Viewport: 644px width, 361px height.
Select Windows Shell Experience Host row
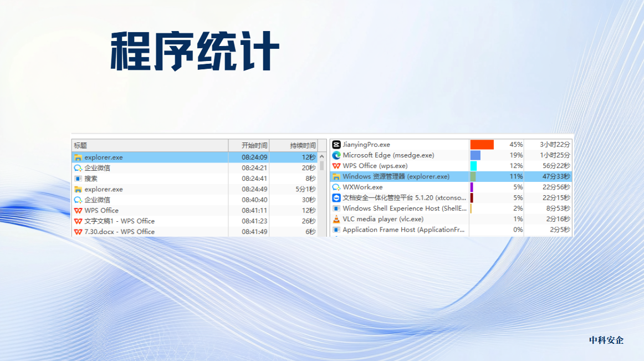[451, 209]
